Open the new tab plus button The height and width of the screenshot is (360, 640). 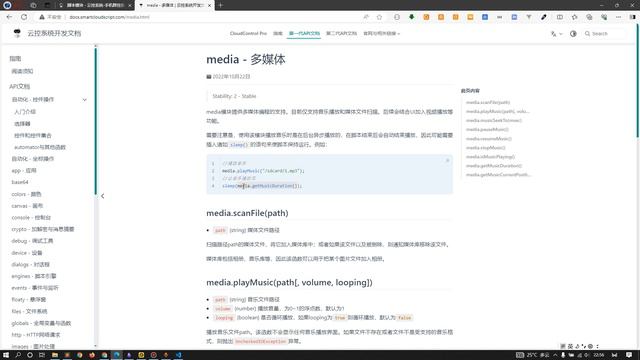pyautogui.click(x=220, y=5)
